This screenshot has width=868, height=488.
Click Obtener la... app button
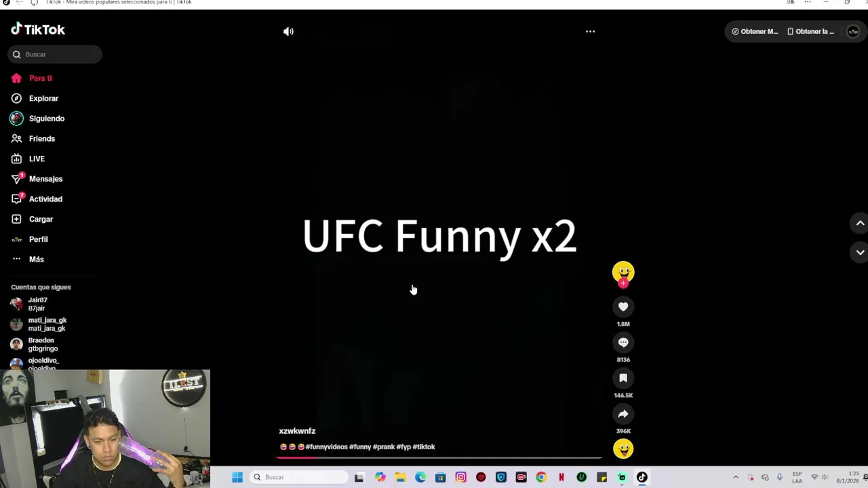pos(810,31)
